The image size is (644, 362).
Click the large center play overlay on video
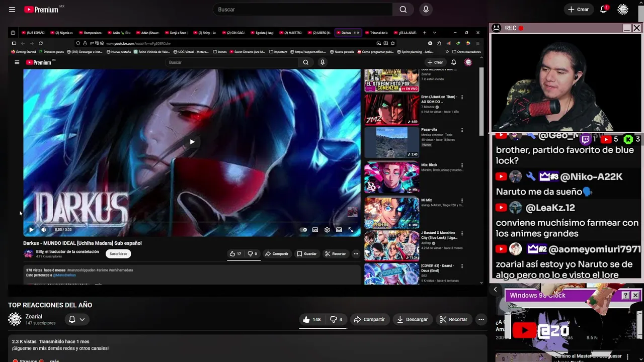192,142
